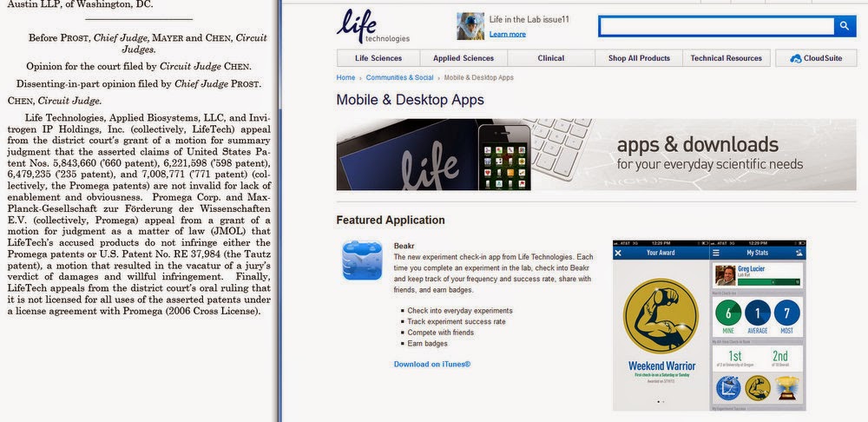The image size is (868, 422).
Task: Click the 2nd ranking in My Stats
Action: coord(780,356)
